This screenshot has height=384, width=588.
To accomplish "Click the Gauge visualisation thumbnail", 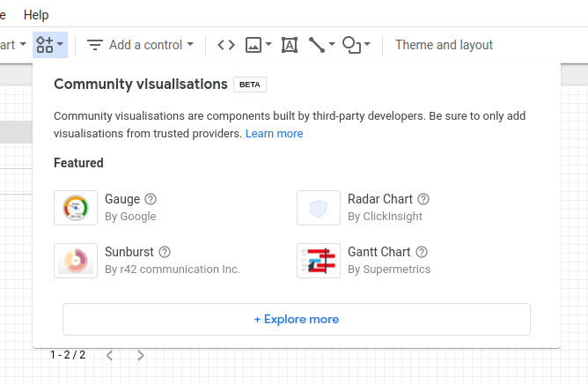I will pos(76,208).
